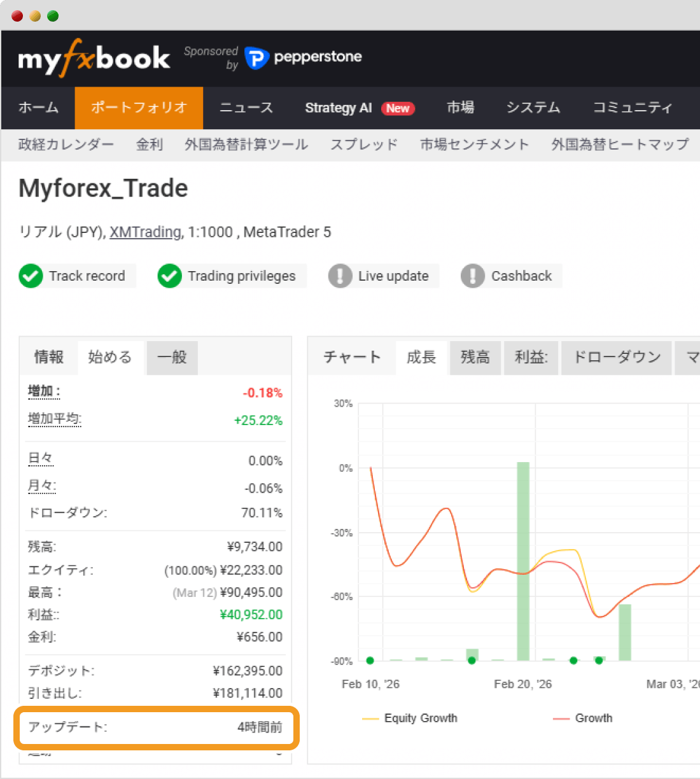
Task: Open the ホーム menu item
Action: (38, 108)
